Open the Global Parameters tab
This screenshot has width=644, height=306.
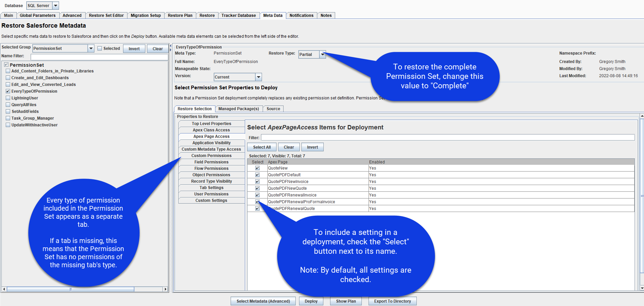[38, 16]
